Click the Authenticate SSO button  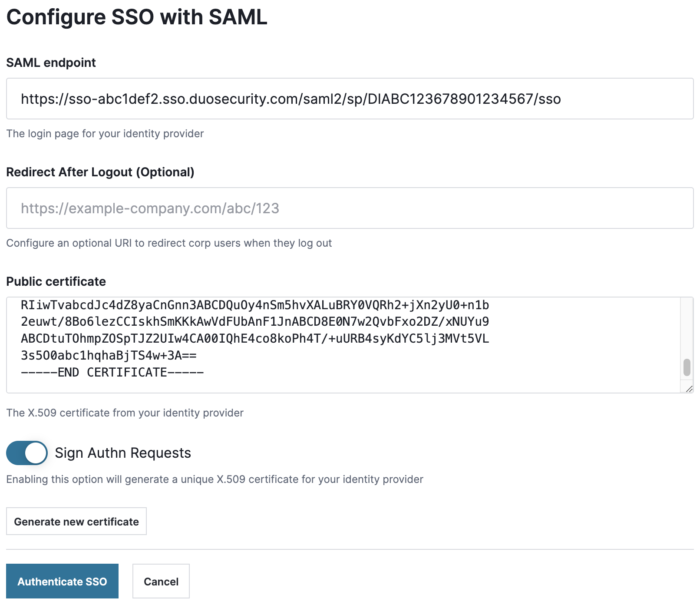pos(62,581)
